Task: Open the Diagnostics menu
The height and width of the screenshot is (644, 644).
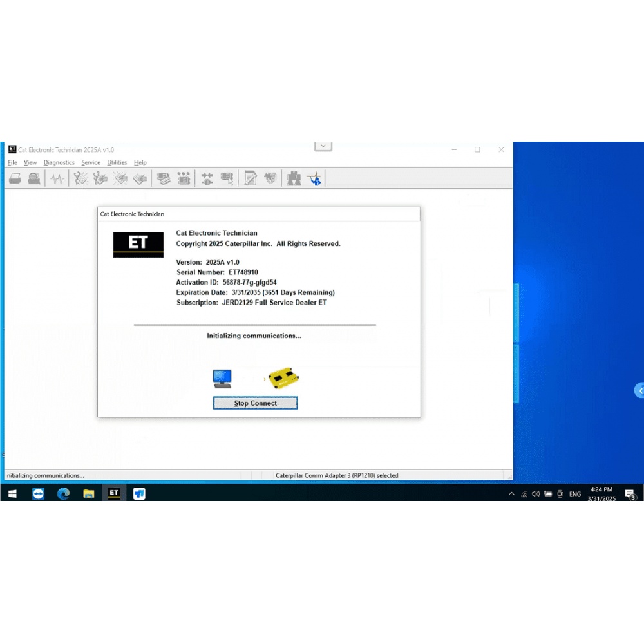Action: [59, 162]
